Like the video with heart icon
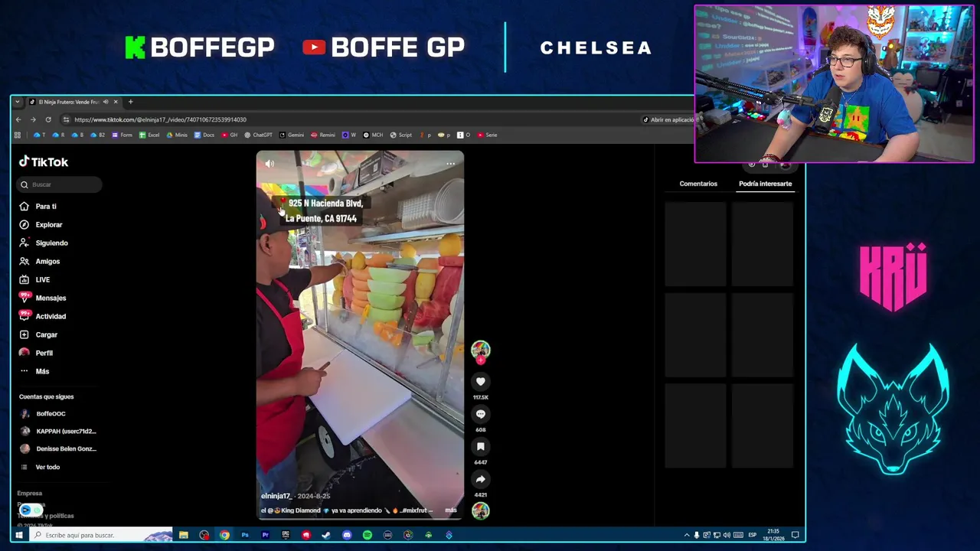The width and height of the screenshot is (980, 551). (x=480, y=381)
